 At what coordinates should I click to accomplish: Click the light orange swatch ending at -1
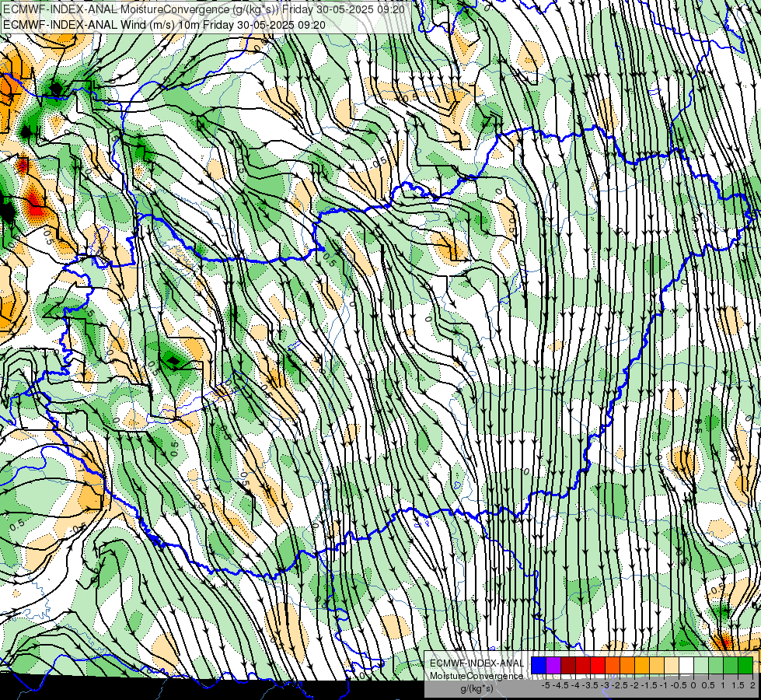(657, 666)
